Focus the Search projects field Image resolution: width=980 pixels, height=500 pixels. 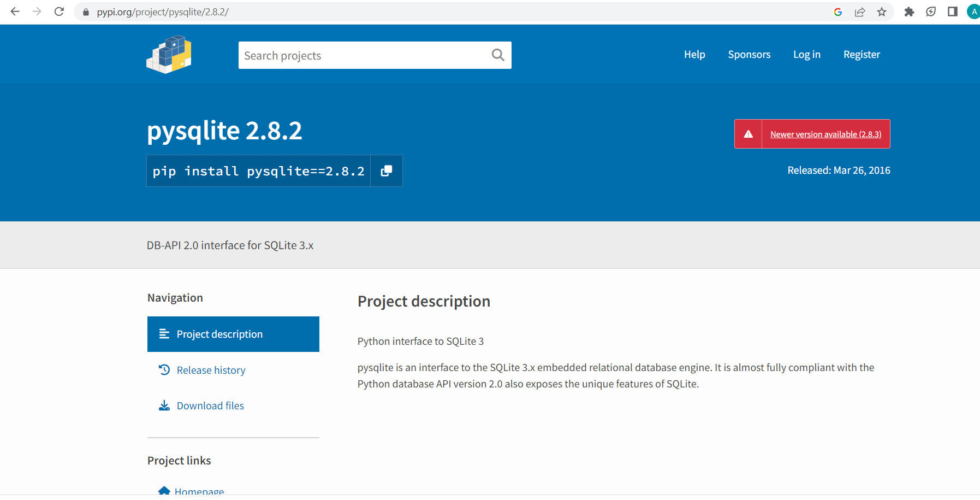(x=375, y=55)
